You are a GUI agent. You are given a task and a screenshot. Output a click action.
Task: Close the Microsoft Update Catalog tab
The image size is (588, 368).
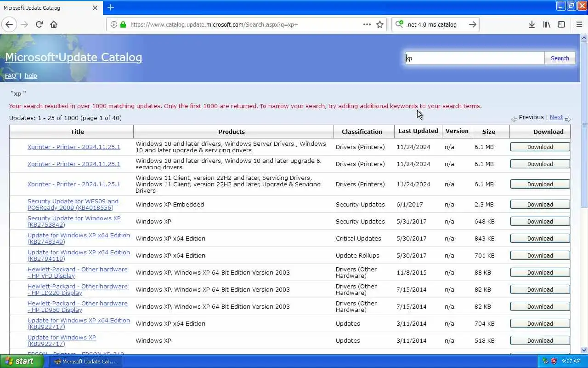click(95, 8)
